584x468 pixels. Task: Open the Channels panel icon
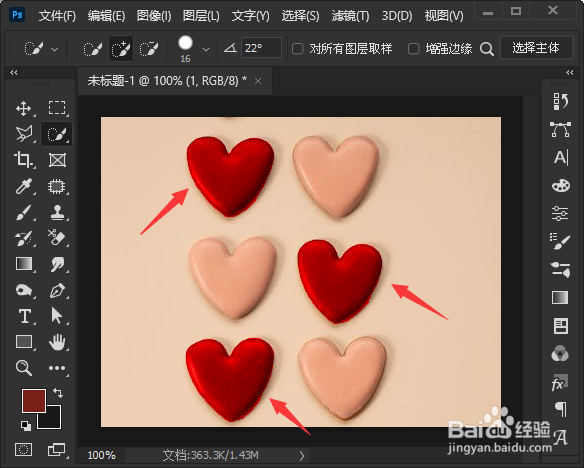tap(560, 353)
